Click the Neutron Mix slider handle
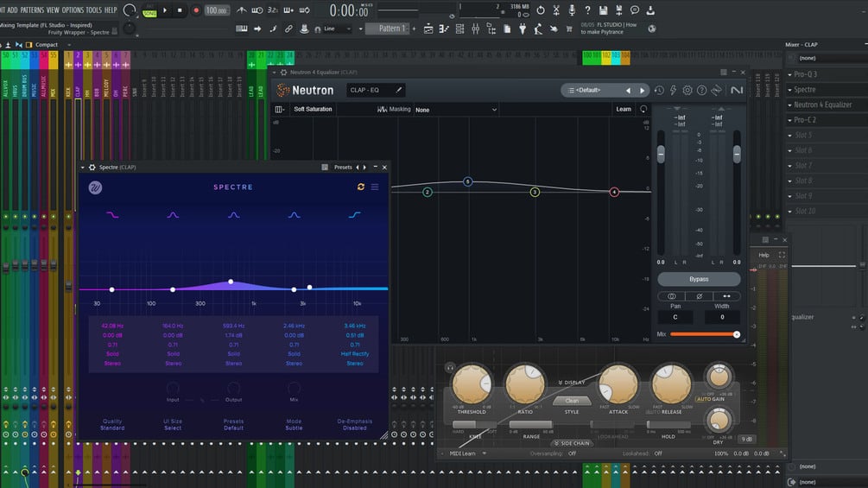Screen dimensions: 868x488 [737, 334]
